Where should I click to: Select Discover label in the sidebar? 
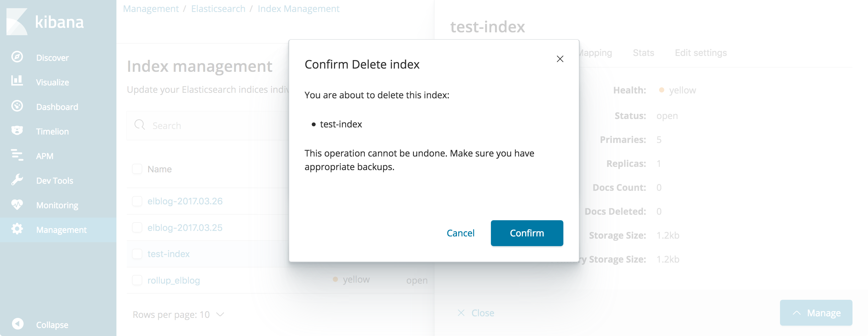point(52,58)
